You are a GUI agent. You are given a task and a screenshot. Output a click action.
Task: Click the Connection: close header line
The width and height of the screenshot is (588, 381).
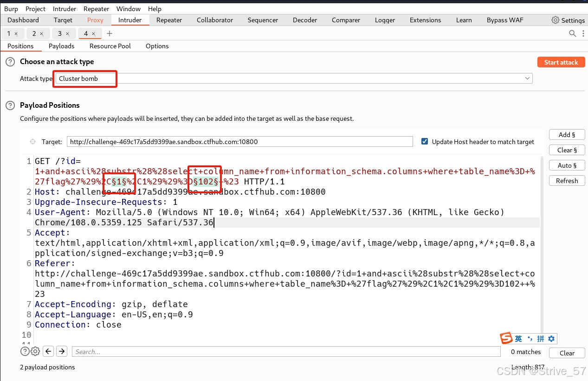(x=78, y=325)
